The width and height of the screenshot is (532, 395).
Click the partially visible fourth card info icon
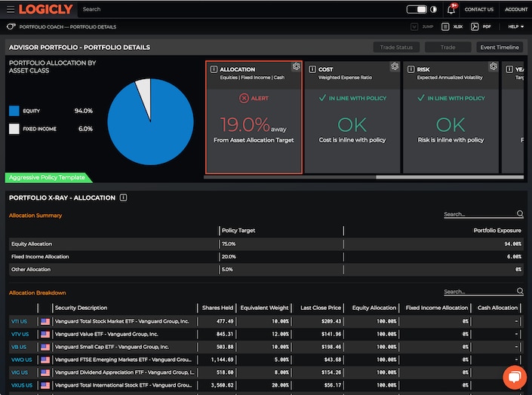coord(509,69)
